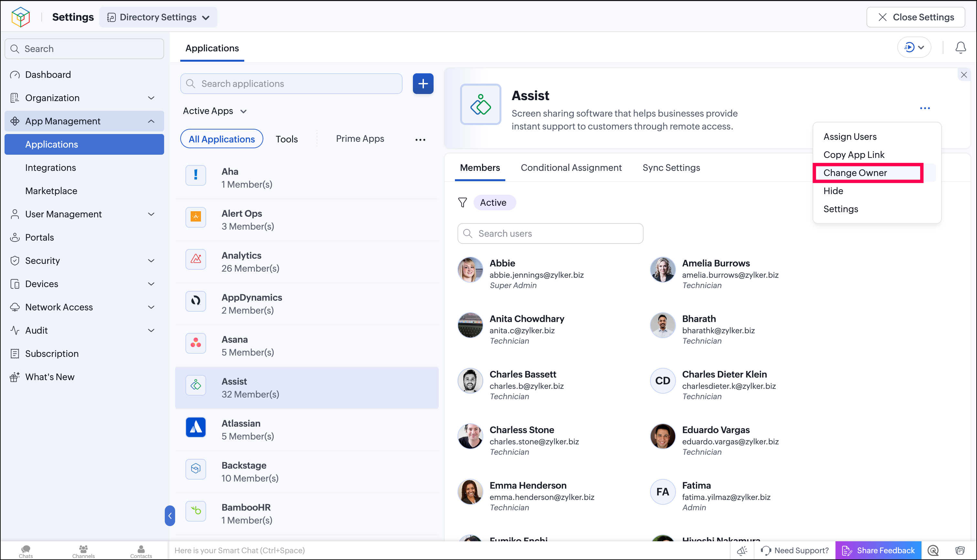Image resolution: width=977 pixels, height=560 pixels.
Task: Select the Prime Apps category tab
Action: [360, 139]
